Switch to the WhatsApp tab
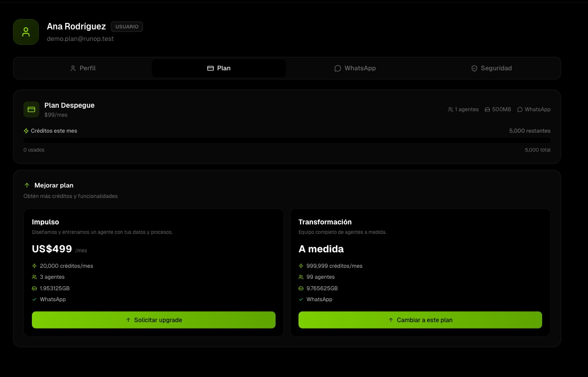 point(355,68)
